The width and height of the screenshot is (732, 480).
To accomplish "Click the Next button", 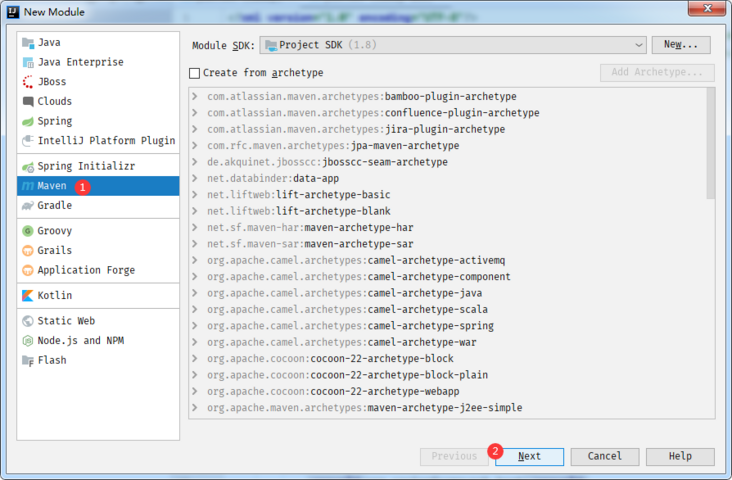I will [x=529, y=456].
